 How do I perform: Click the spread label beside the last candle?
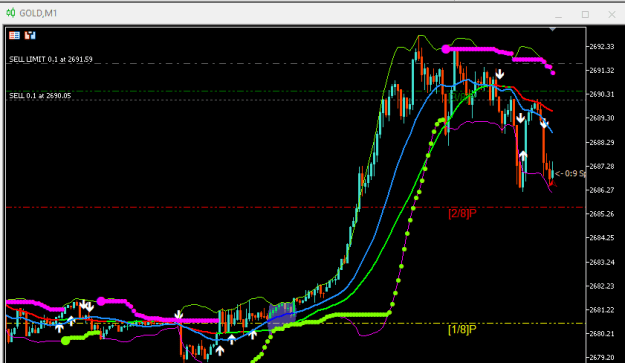[570, 174]
